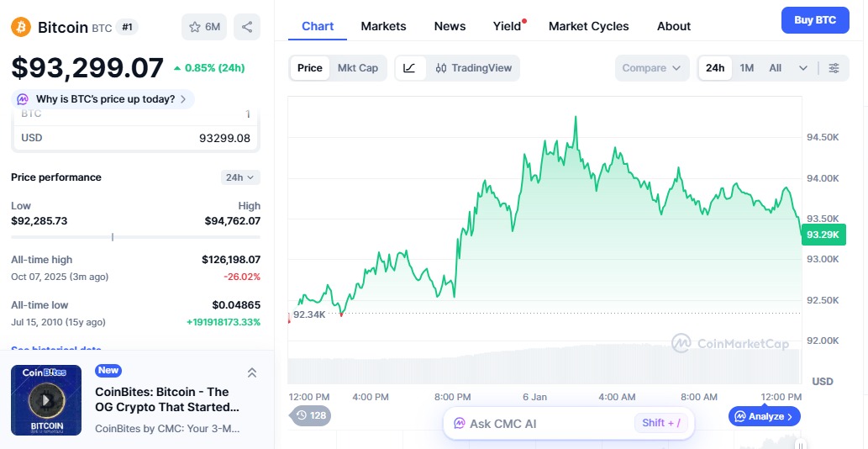Toggle chart to Mkt Cap view
The image size is (868, 449).
point(358,68)
